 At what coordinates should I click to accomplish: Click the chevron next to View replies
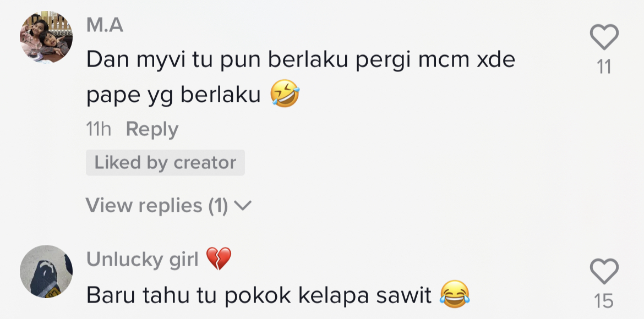point(242,206)
